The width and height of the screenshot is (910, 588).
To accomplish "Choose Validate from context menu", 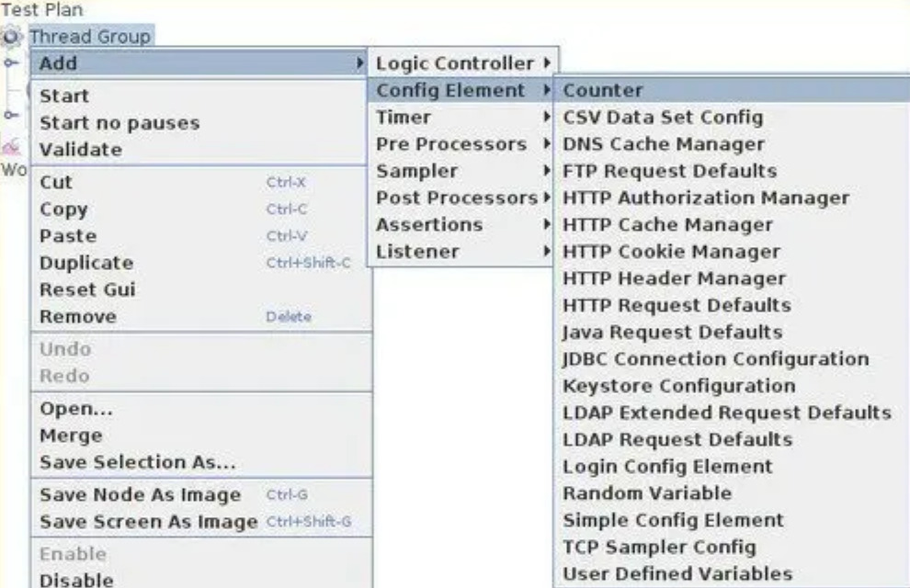I will pyautogui.click(x=80, y=150).
